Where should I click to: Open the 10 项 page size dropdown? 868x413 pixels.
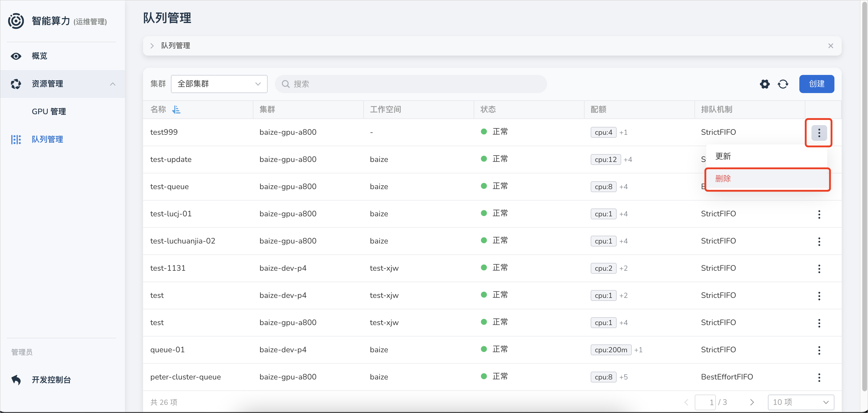tap(801, 402)
